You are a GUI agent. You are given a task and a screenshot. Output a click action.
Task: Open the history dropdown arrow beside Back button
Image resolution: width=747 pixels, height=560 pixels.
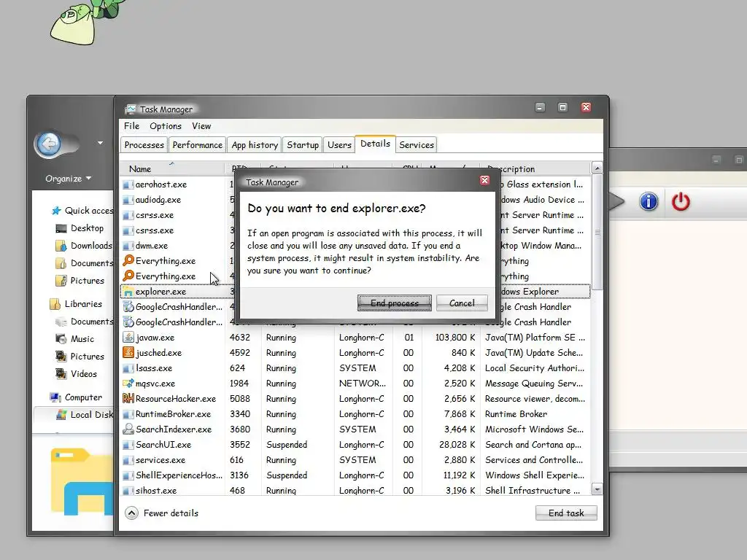(100, 143)
